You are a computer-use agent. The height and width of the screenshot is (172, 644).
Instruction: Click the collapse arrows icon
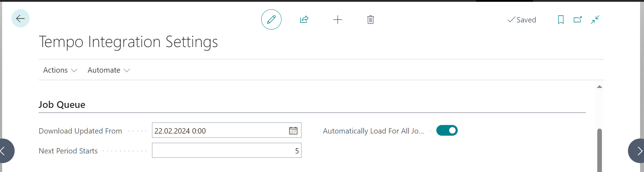pyautogui.click(x=595, y=20)
